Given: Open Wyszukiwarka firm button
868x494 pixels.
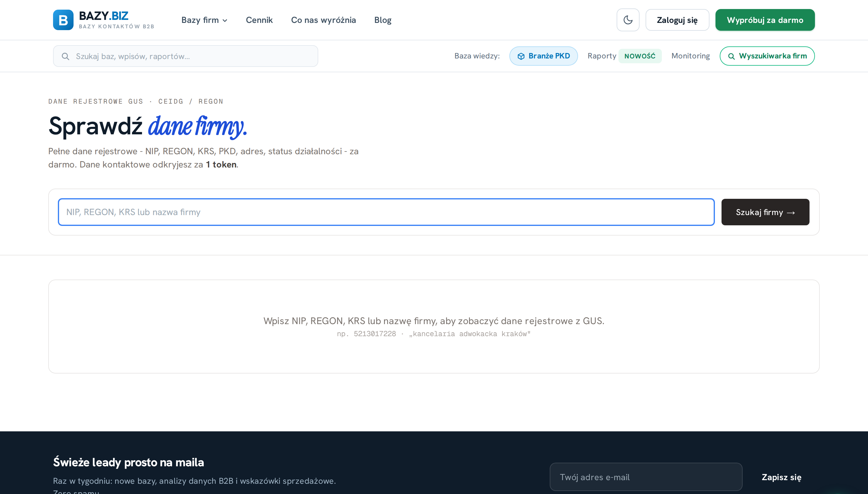Looking at the screenshot, I should click(x=767, y=56).
